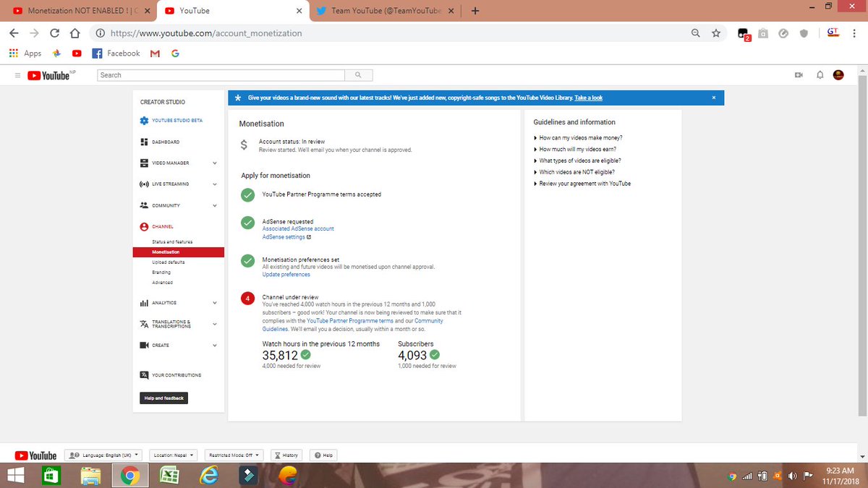Image resolution: width=868 pixels, height=488 pixels.
Task: Expand Translations & Transcriptions section
Action: pos(215,325)
